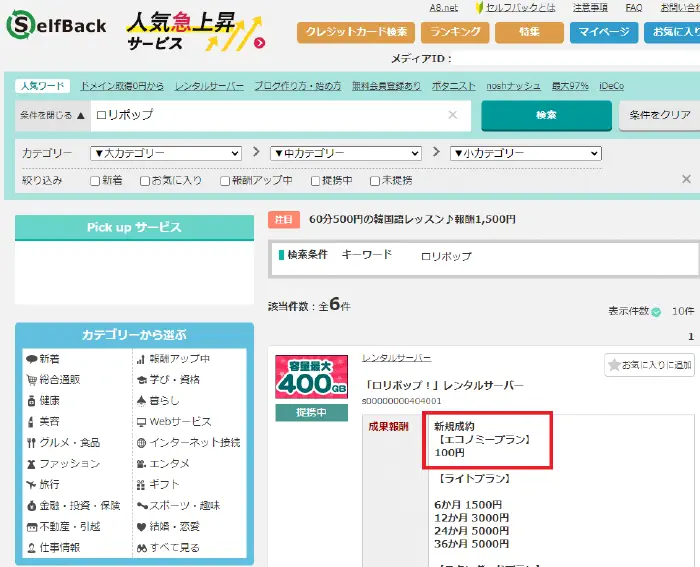Open the 中カテゴリー dropdown
Screen dimensions: 700x567
346,154
